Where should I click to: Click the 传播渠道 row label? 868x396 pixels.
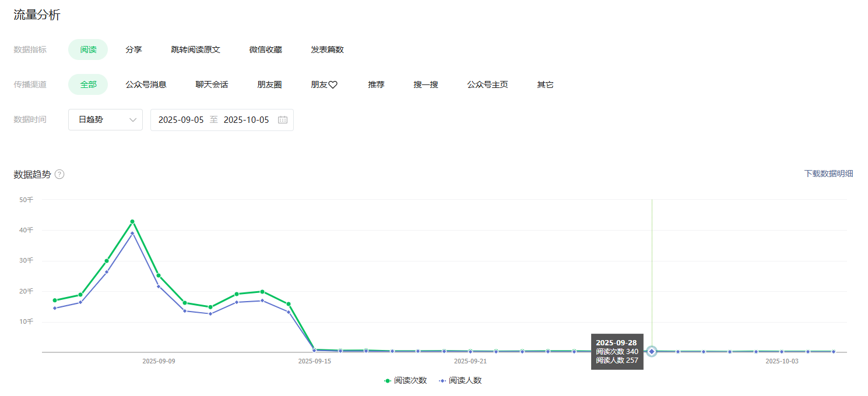coord(30,84)
